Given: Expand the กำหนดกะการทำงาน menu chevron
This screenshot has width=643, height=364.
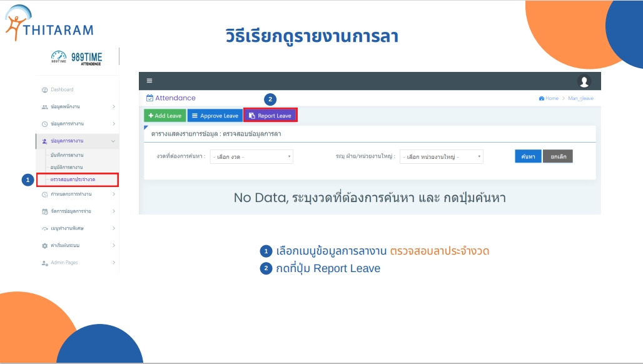Looking at the screenshot, I should [113, 195].
